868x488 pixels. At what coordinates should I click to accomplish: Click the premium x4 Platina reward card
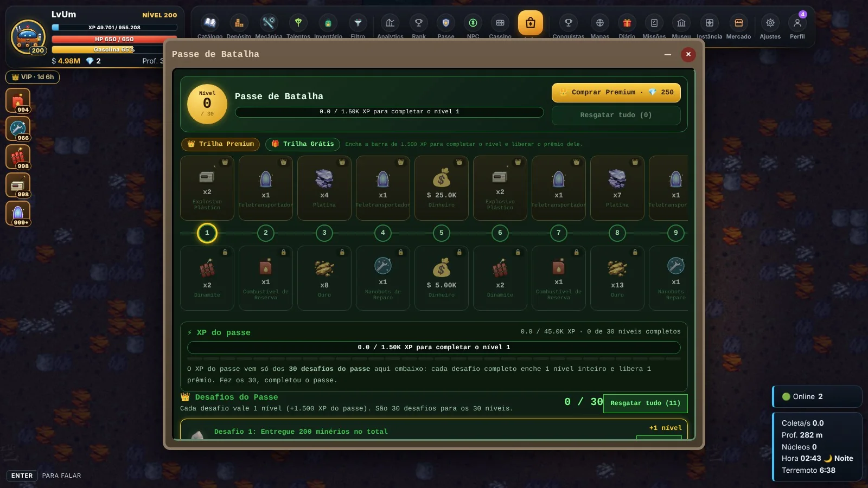tap(324, 188)
